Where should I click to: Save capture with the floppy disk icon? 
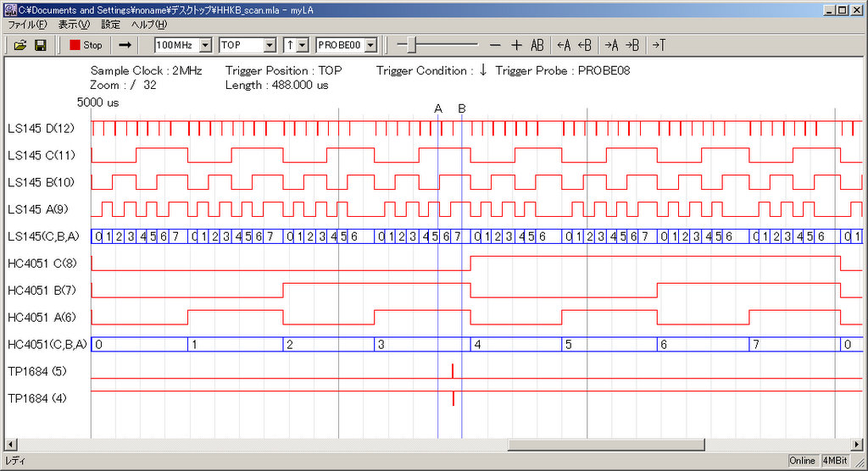point(40,45)
